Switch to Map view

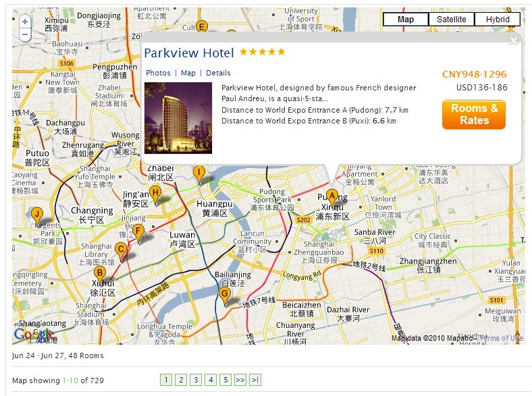406,20
